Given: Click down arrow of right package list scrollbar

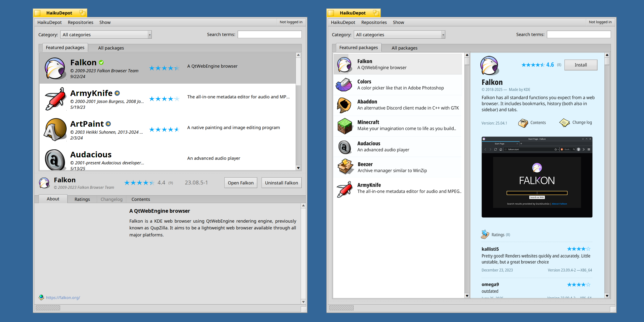Looking at the screenshot, I should 467,295.
